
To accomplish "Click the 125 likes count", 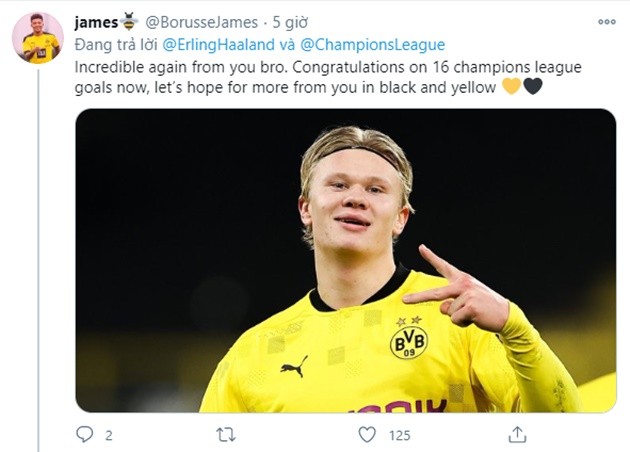I will [401, 435].
